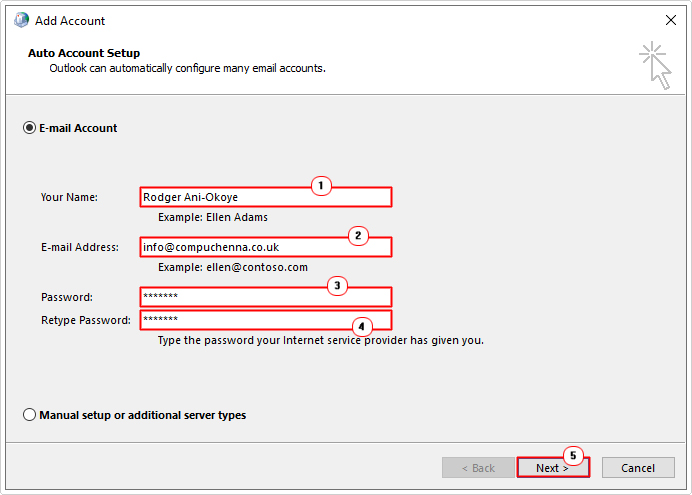Click the E-mail Address input field

266,247
